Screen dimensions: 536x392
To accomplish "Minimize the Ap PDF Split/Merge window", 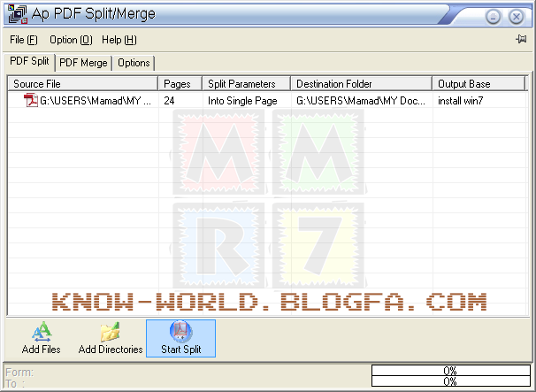I will [x=494, y=17].
